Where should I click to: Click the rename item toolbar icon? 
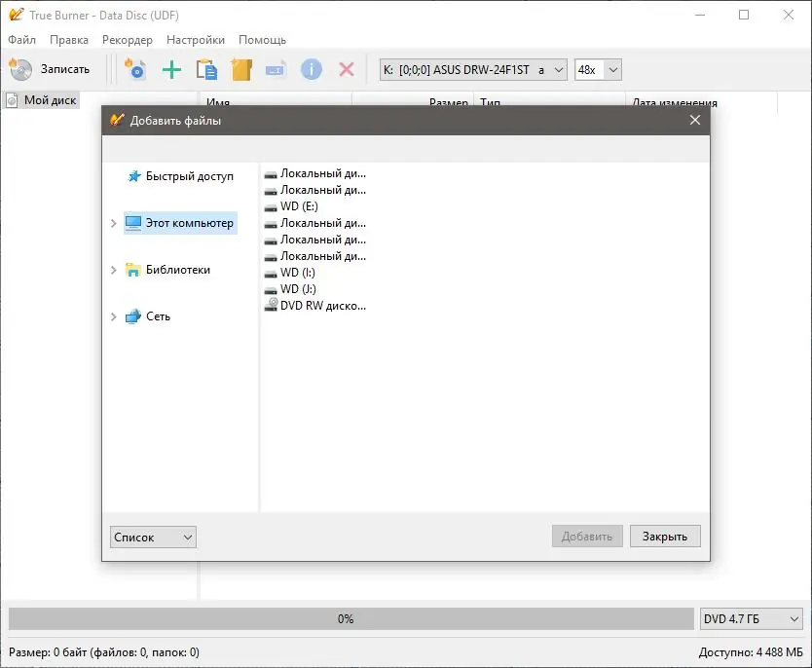click(276, 69)
